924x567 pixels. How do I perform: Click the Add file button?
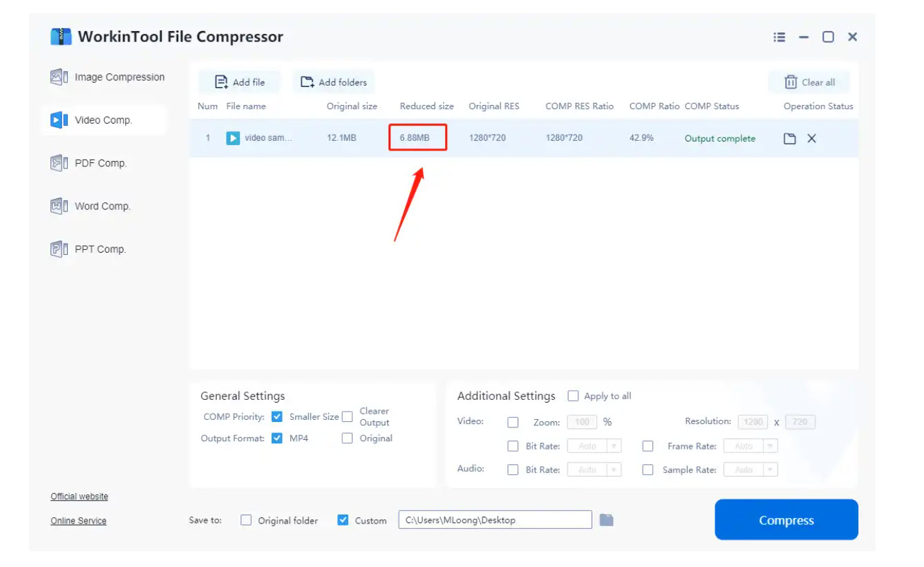(x=240, y=82)
